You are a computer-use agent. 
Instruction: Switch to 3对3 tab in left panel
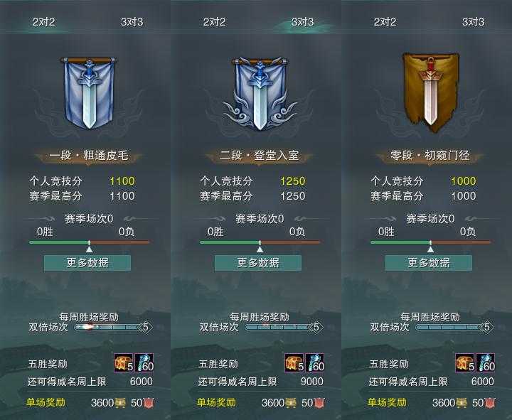pos(132,22)
